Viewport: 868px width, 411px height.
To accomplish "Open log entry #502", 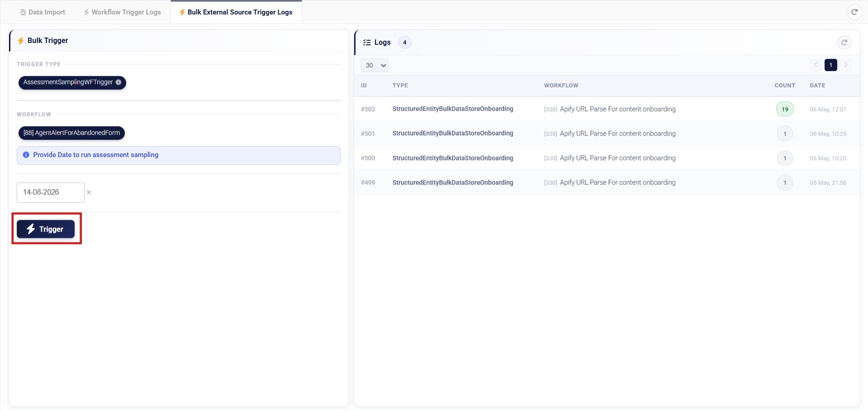I will tap(368, 109).
